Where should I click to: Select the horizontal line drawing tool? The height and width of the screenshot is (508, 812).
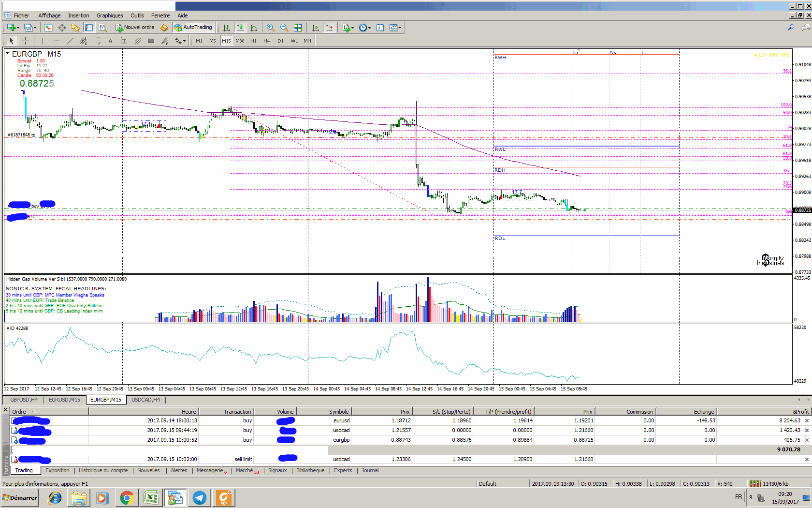coord(56,41)
